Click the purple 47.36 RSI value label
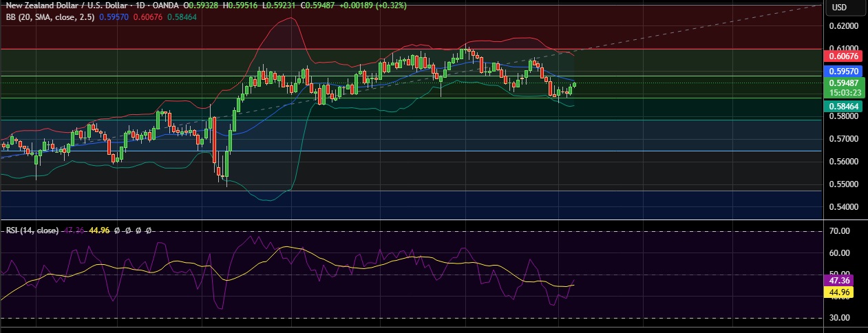Viewport: 868px width, 333px height. click(x=839, y=281)
